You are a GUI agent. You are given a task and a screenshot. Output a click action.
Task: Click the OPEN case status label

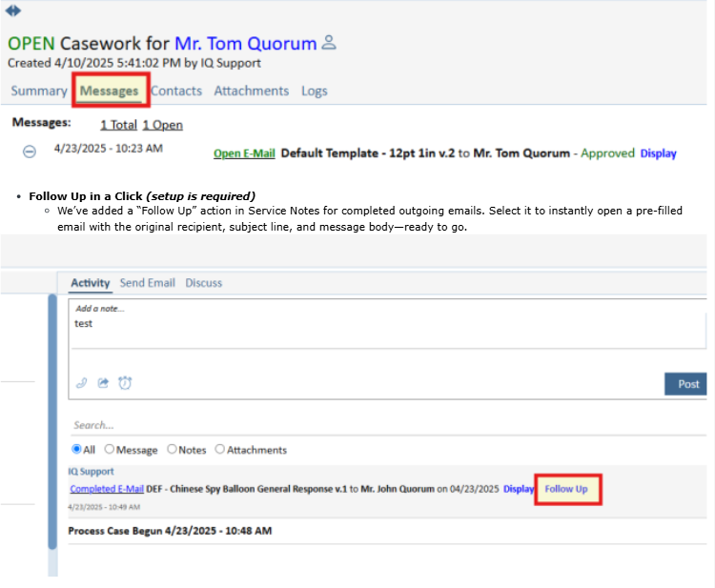(x=31, y=43)
